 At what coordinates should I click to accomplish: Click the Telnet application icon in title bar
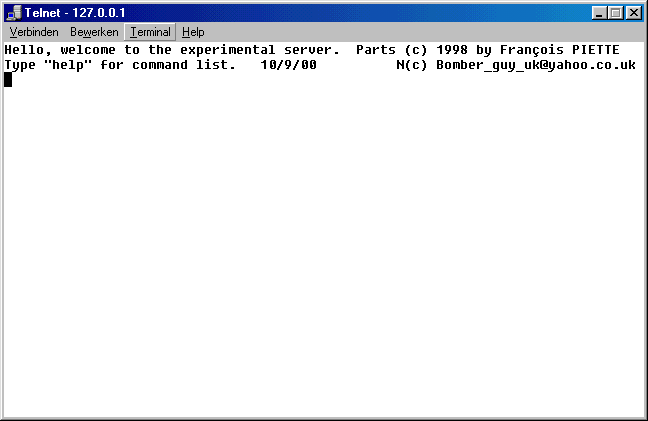click(x=14, y=13)
